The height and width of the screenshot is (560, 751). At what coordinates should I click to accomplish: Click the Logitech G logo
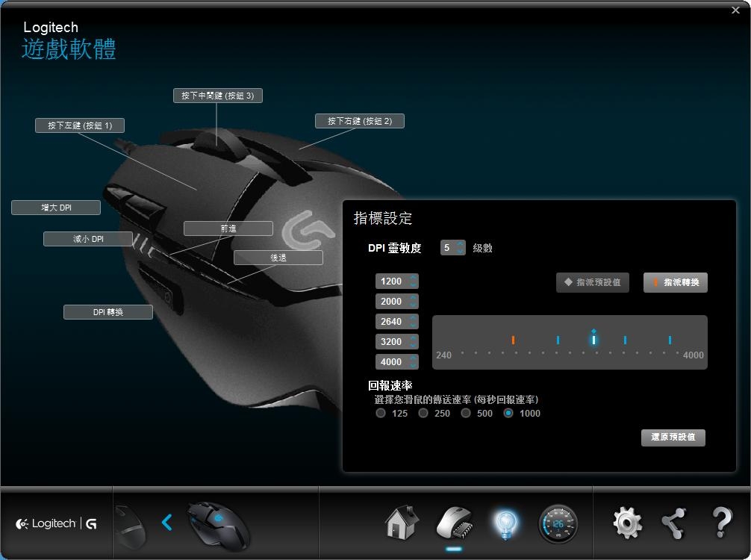click(57, 523)
